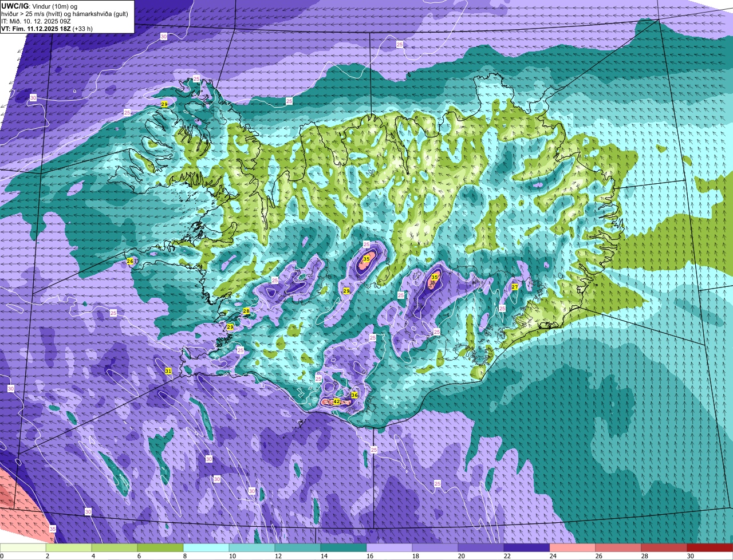Click the yellow peak gust label 26
The width and height of the screenshot is (733, 560).
(130, 261)
